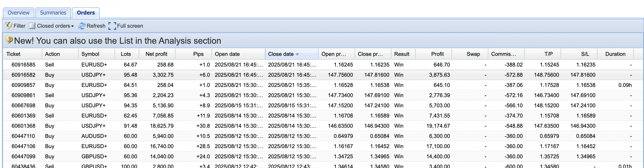
Task: Click the Refresh arrows icon
Action: [82, 26]
